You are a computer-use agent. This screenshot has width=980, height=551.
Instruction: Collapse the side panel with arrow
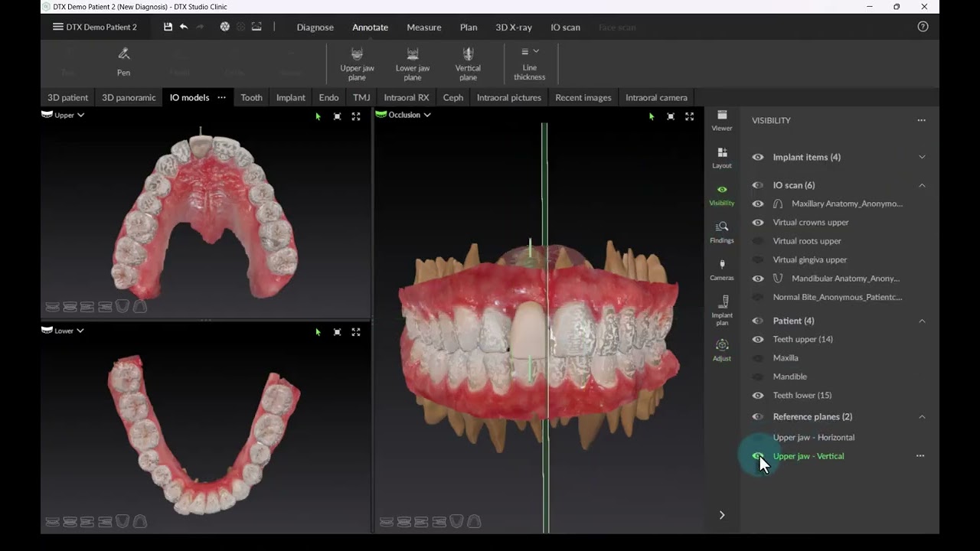[x=722, y=515]
